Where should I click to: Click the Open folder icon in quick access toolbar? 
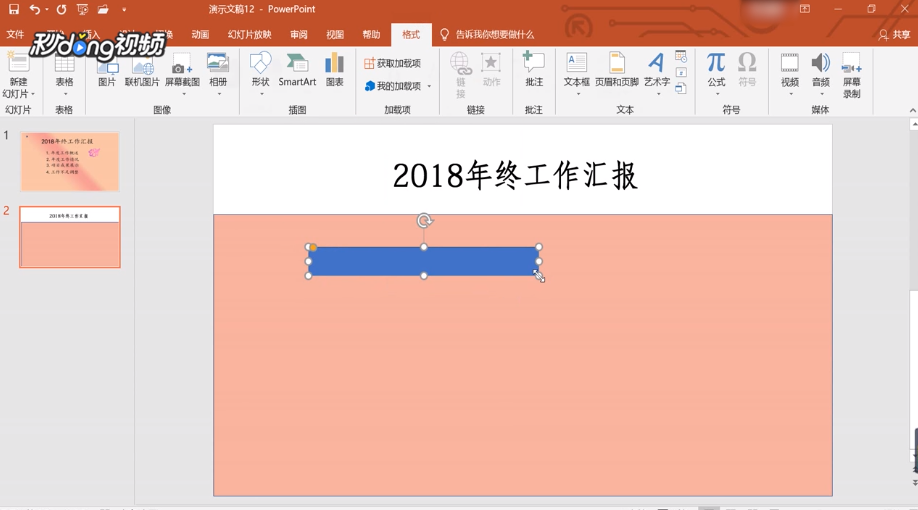click(x=103, y=9)
